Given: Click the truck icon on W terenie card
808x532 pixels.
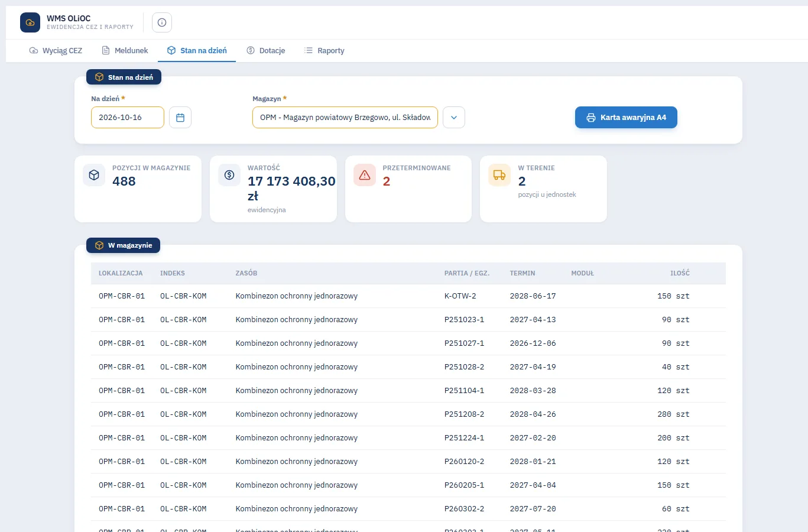Looking at the screenshot, I should click(x=499, y=175).
